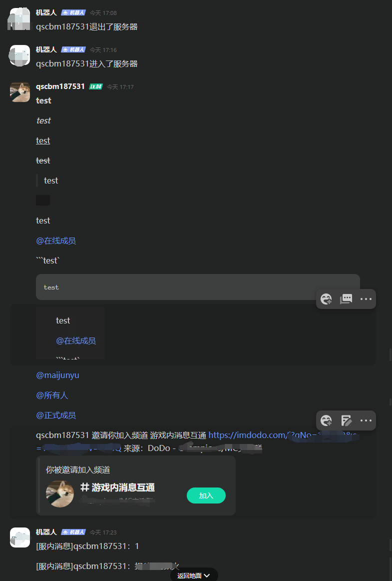The height and width of the screenshot is (581, 392).
Task: Click the @正式成员 mention
Action: click(56, 415)
